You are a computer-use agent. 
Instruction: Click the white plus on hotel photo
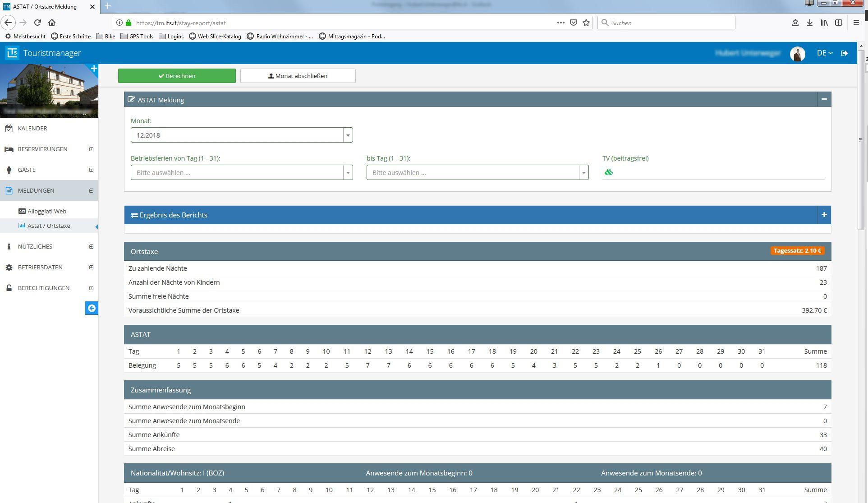pyautogui.click(x=94, y=69)
